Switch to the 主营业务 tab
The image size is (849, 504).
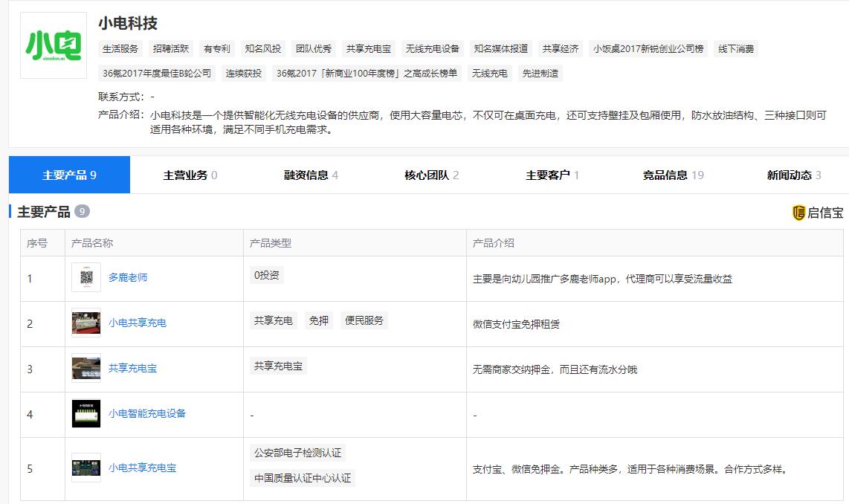point(190,175)
